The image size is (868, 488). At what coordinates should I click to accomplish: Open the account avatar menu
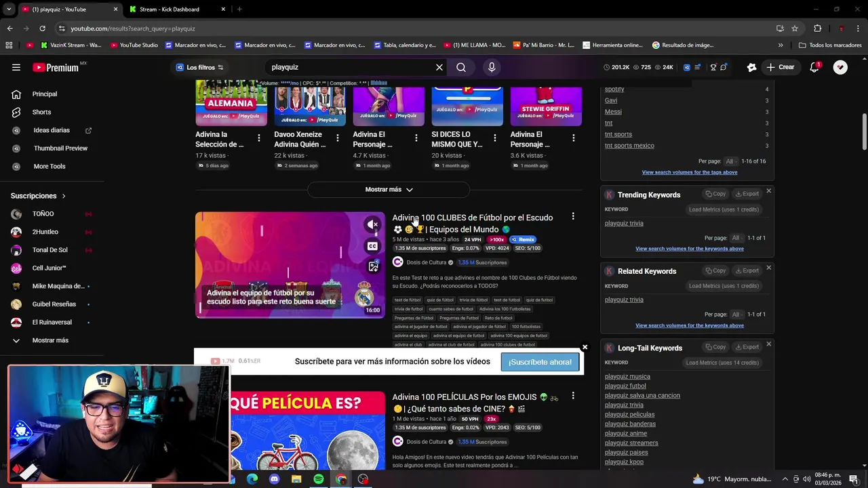[x=840, y=67]
